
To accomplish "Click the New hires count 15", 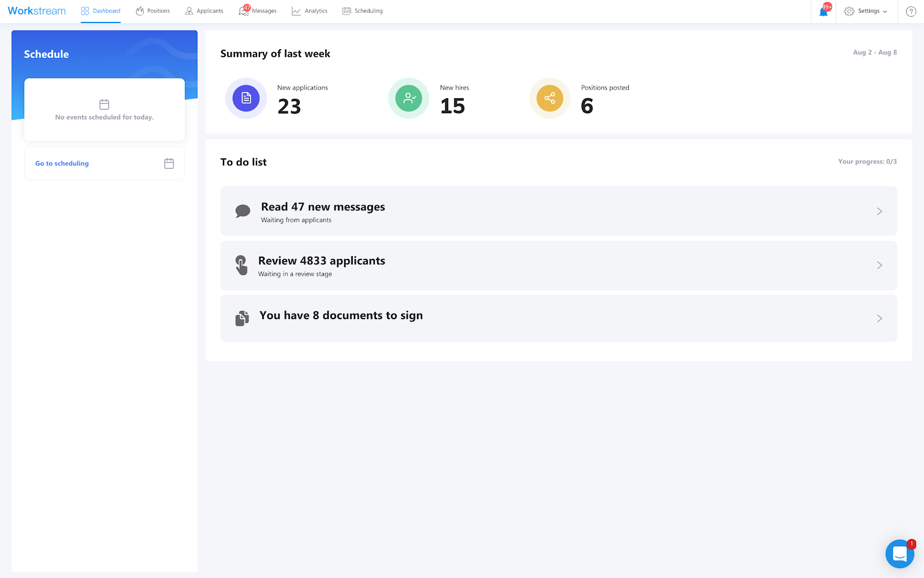I will tap(453, 106).
